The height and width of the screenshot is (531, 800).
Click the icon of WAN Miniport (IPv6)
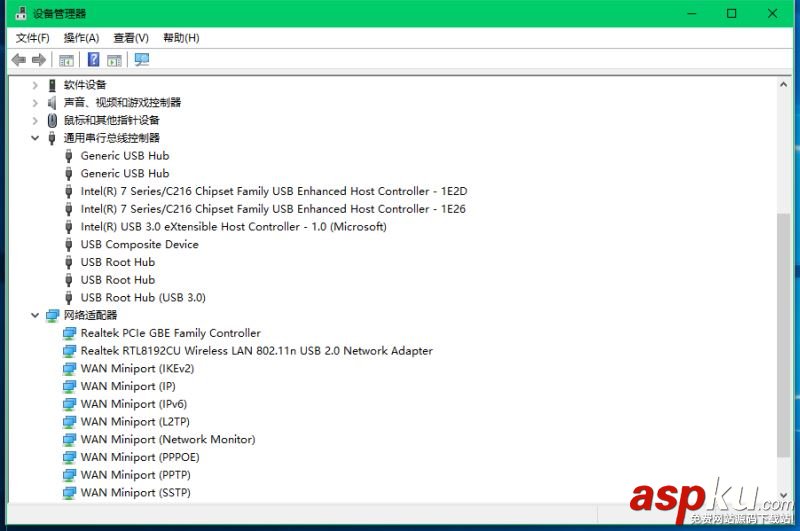69,404
